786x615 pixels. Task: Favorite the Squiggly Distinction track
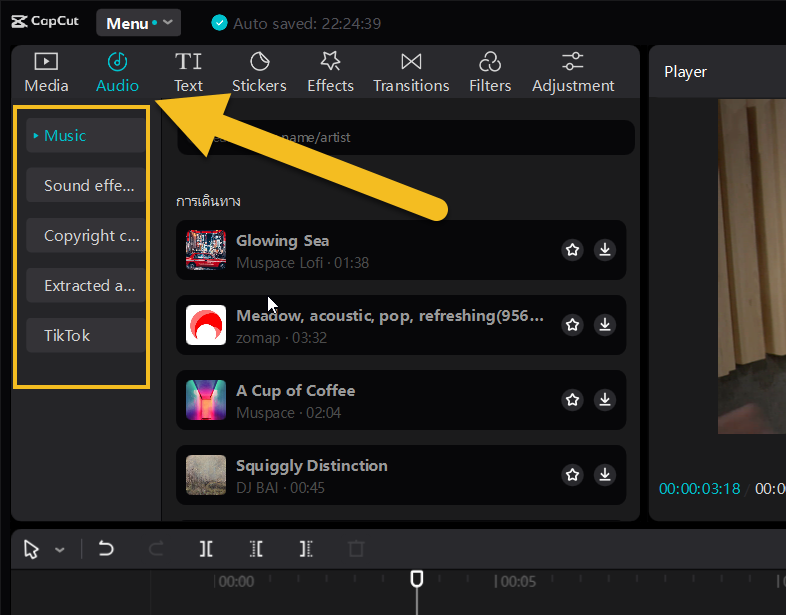point(572,475)
